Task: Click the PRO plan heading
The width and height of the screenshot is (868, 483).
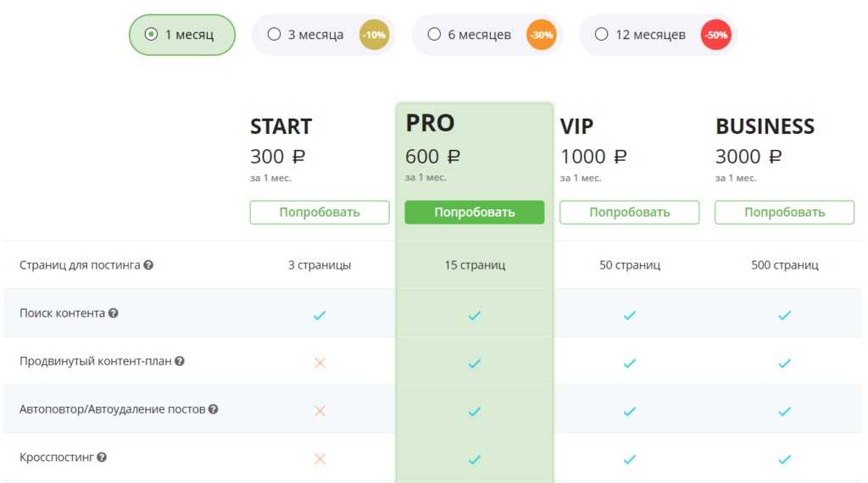Action: coord(431,123)
